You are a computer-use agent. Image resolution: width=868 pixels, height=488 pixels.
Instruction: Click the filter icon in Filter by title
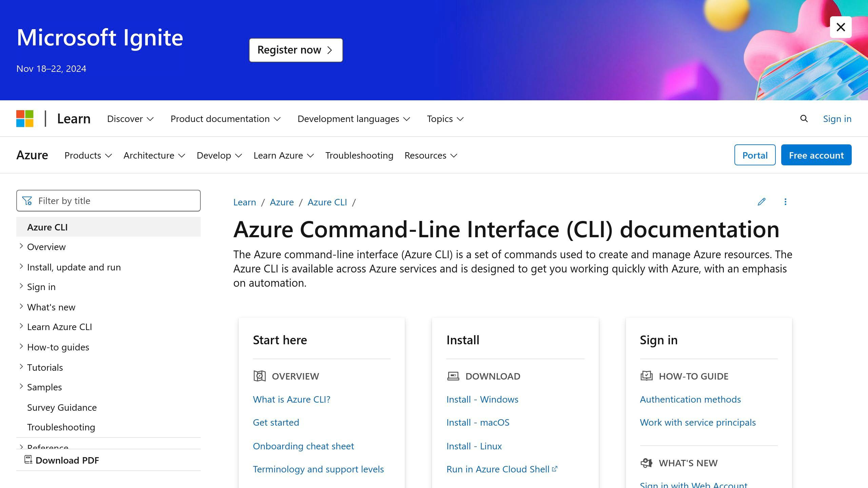[27, 201]
